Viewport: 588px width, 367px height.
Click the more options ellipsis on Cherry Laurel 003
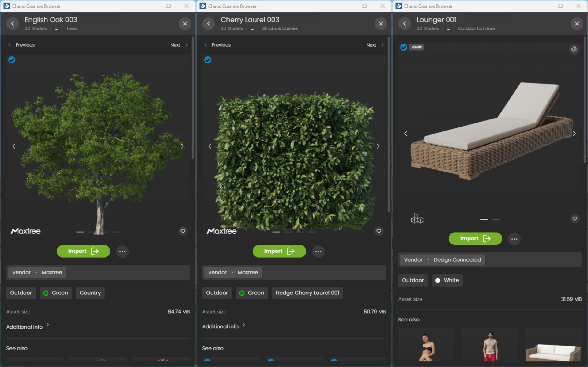[x=318, y=251]
